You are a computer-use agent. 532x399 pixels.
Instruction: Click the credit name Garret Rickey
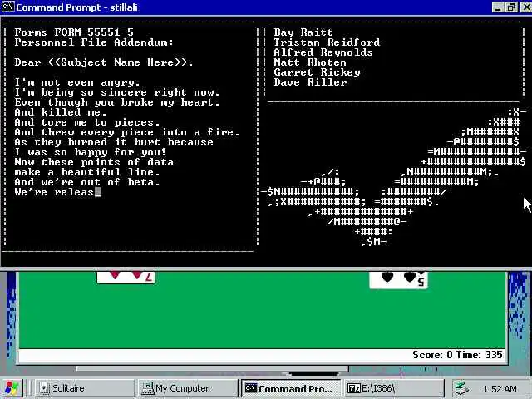click(317, 72)
